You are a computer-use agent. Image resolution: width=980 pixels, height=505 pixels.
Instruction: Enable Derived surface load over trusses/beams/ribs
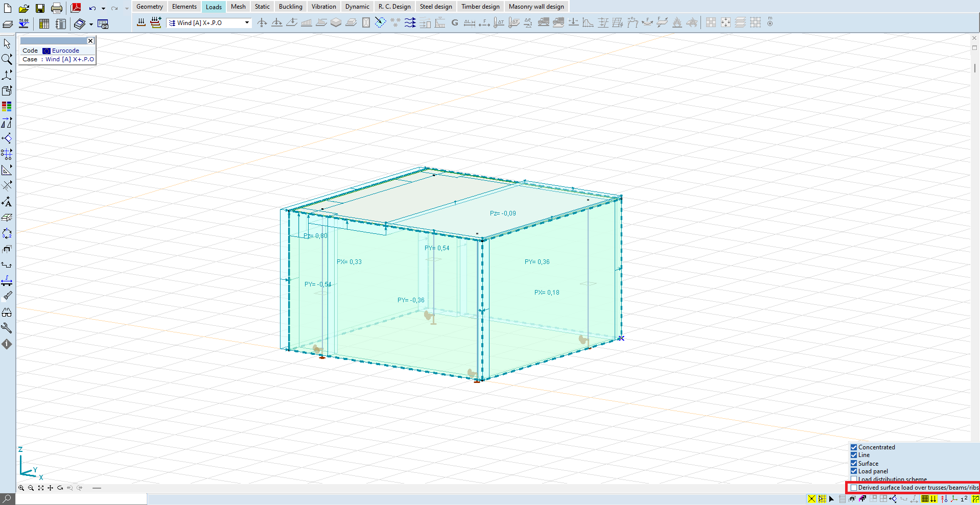[x=854, y=488]
